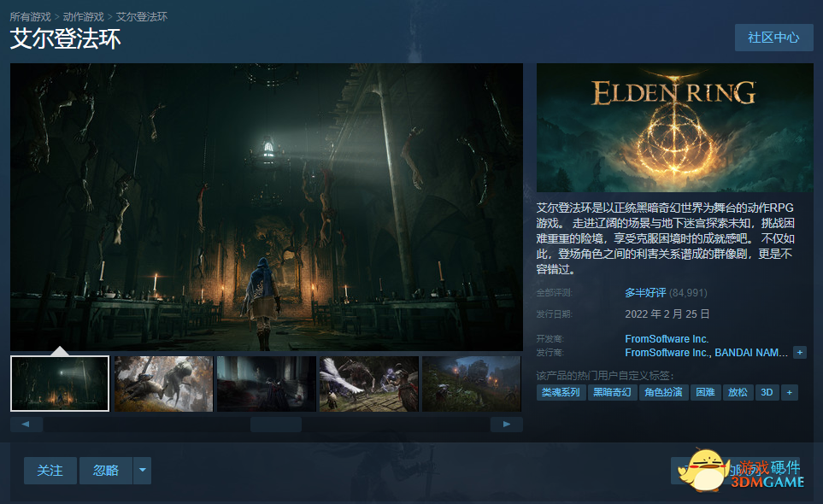Select the third dark red room thumbnail
The width and height of the screenshot is (823, 504).
click(266, 384)
